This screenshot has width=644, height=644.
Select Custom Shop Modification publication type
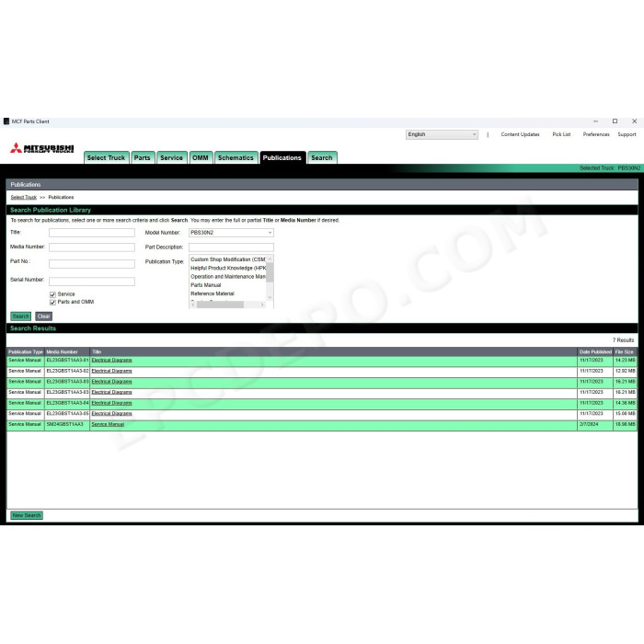(228, 259)
